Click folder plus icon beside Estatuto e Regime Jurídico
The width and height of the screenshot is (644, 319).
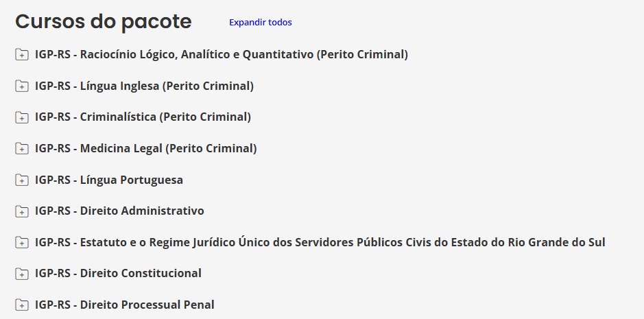(22, 243)
